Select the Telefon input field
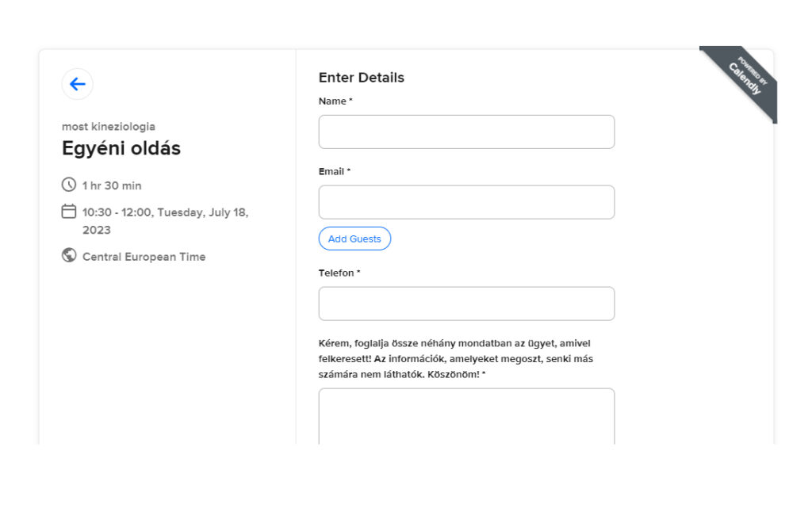Screen dimensions: 812x508 466,304
